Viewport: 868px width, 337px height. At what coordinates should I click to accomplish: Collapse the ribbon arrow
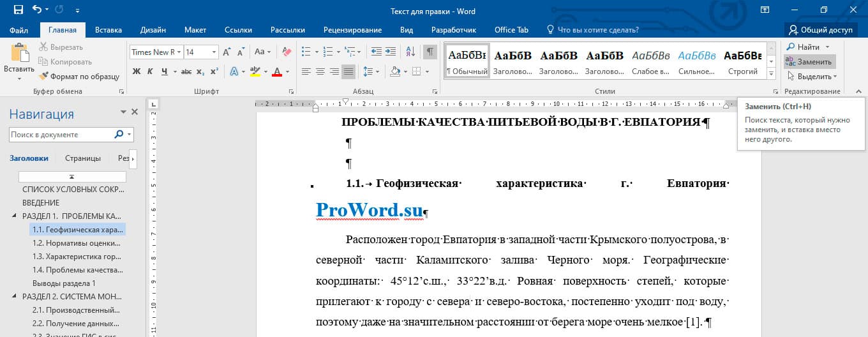coord(858,91)
